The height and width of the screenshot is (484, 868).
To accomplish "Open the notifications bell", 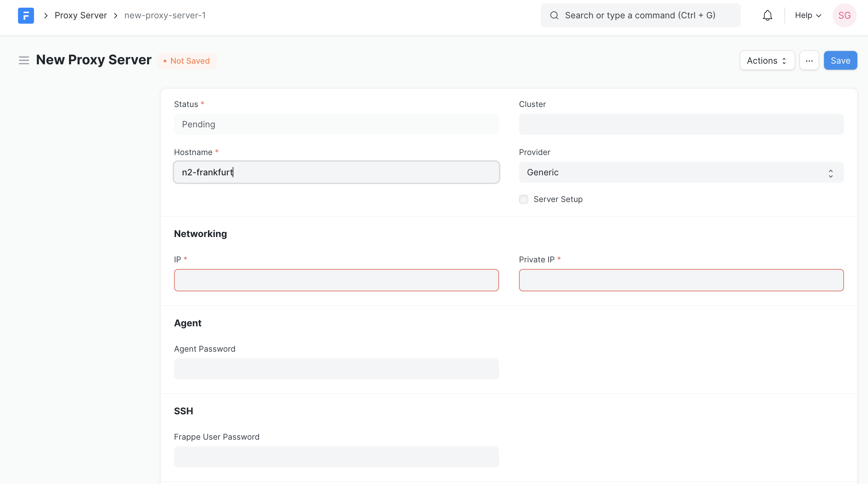I will pos(767,15).
